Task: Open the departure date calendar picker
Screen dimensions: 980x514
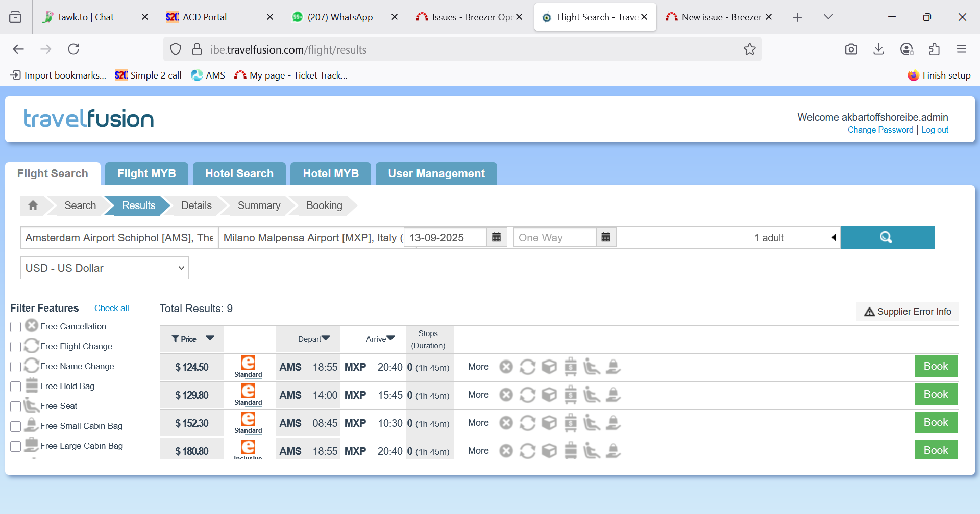Action: (x=496, y=238)
